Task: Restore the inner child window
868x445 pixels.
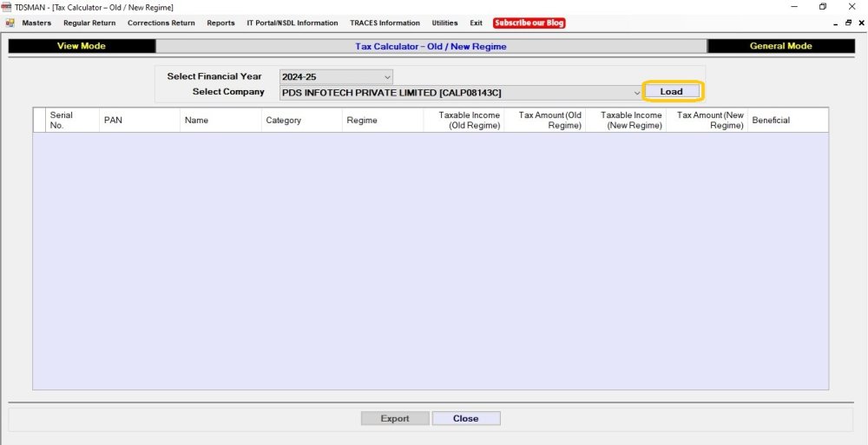Action: coord(849,23)
